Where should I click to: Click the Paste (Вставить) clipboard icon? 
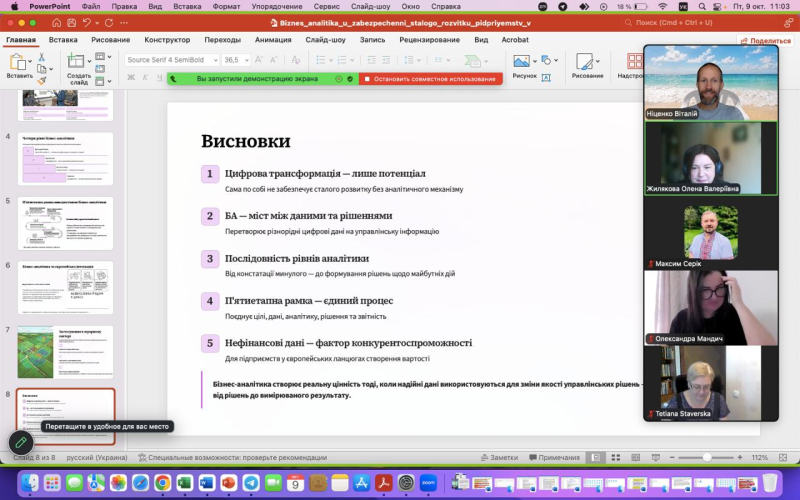tap(17, 62)
